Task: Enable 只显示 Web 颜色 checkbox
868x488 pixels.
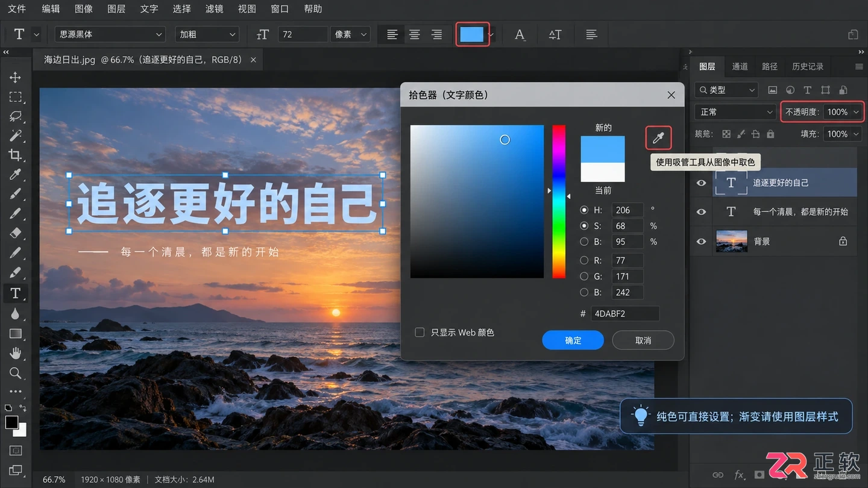Action: [x=420, y=333]
